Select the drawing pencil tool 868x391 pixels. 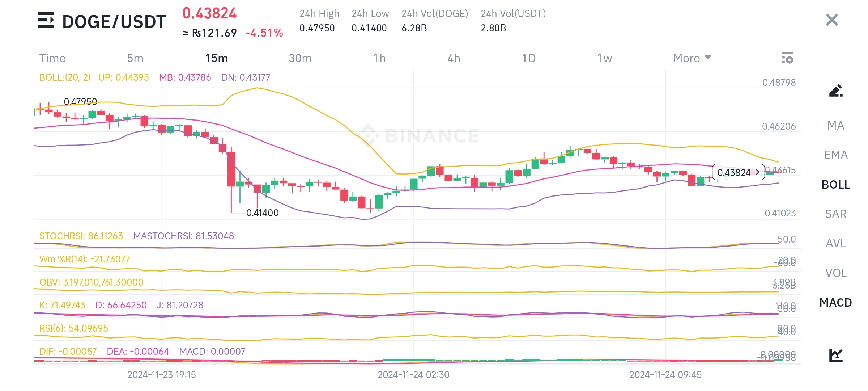pyautogui.click(x=835, y=91)
